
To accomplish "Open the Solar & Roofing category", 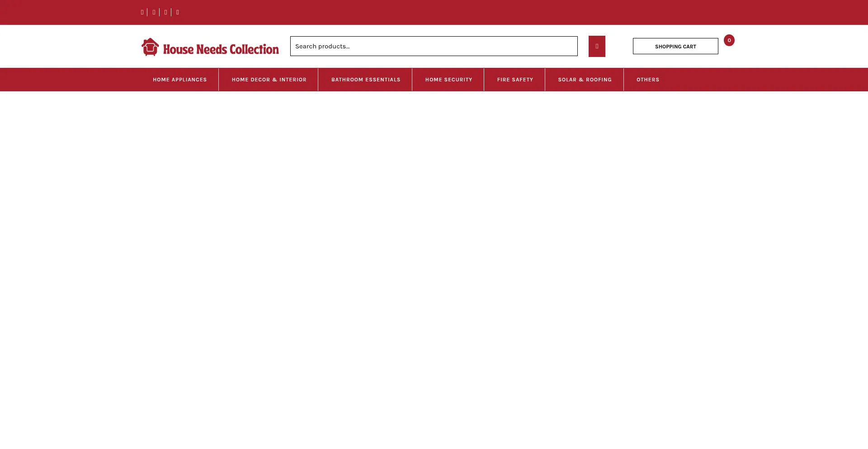I will tap(585, 80).
